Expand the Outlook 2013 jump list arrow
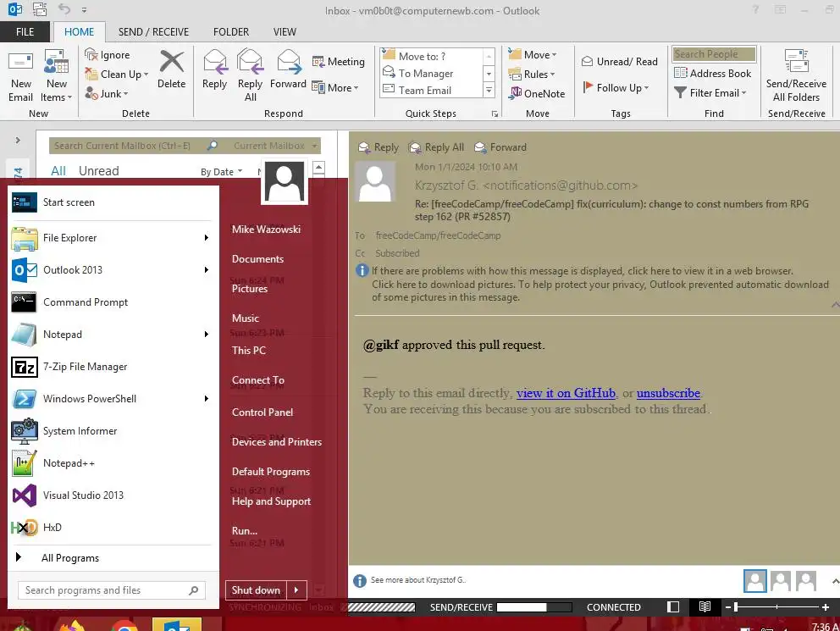 207,270
